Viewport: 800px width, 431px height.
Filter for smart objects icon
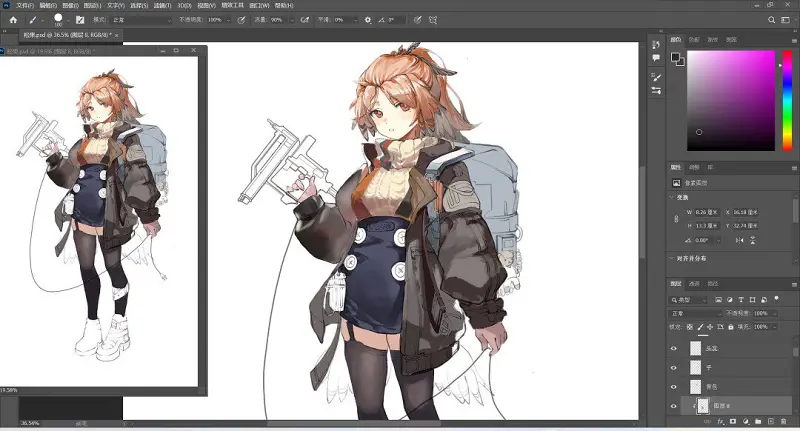[764, 300]
